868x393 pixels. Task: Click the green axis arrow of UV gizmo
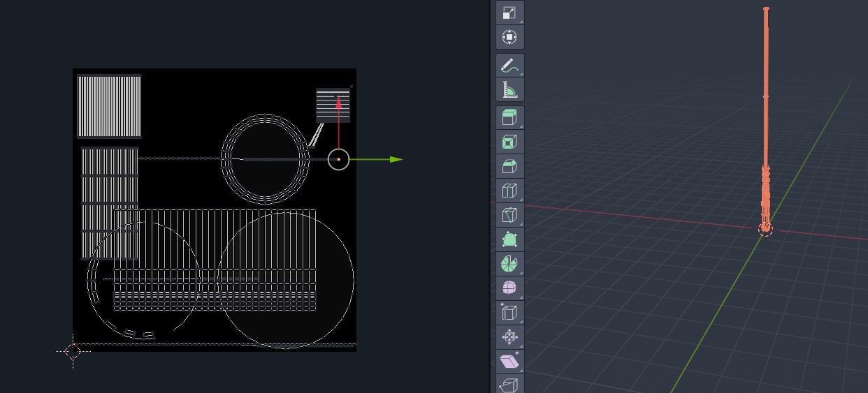click(396, 160)
